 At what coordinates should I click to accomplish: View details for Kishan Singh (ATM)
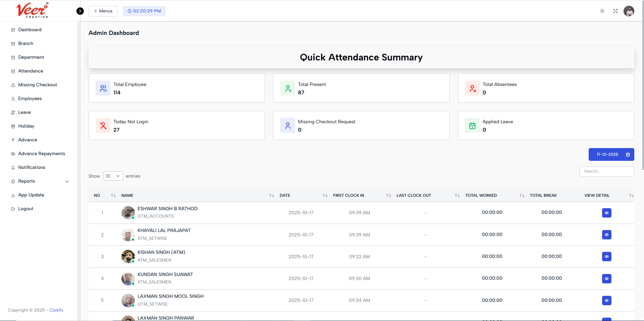[x=606, y=257]
